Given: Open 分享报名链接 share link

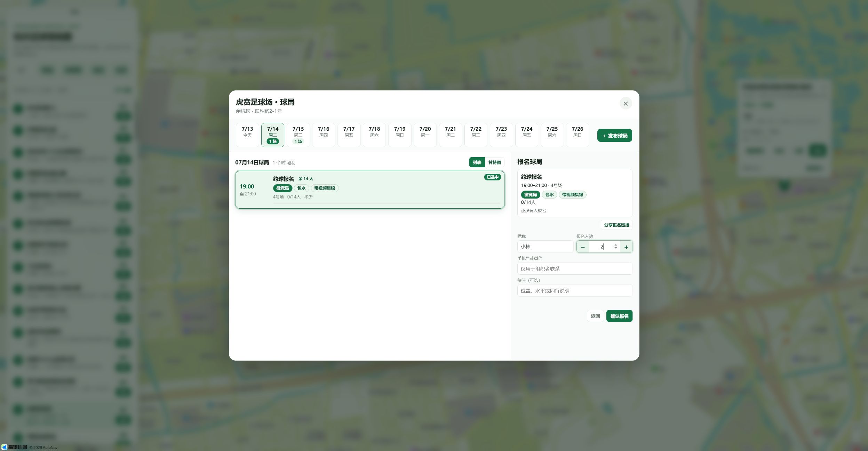Looking at the screenshot, I should 616,225.
